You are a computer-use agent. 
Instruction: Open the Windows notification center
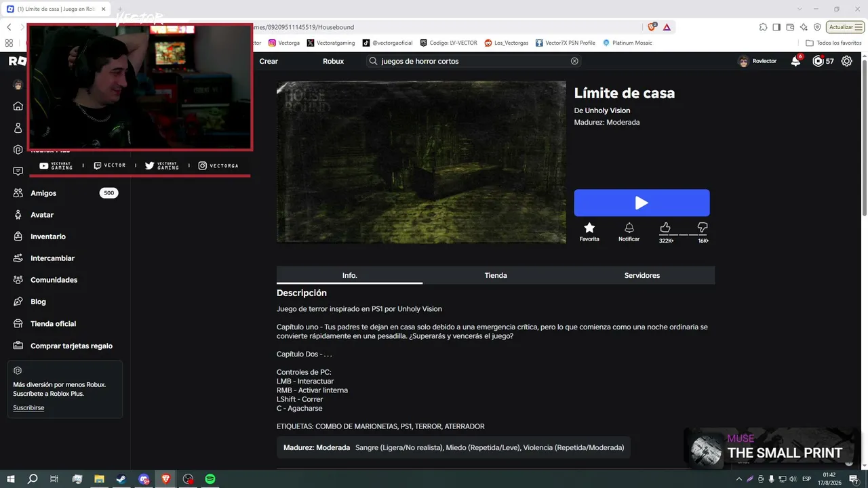pos(854,479)
